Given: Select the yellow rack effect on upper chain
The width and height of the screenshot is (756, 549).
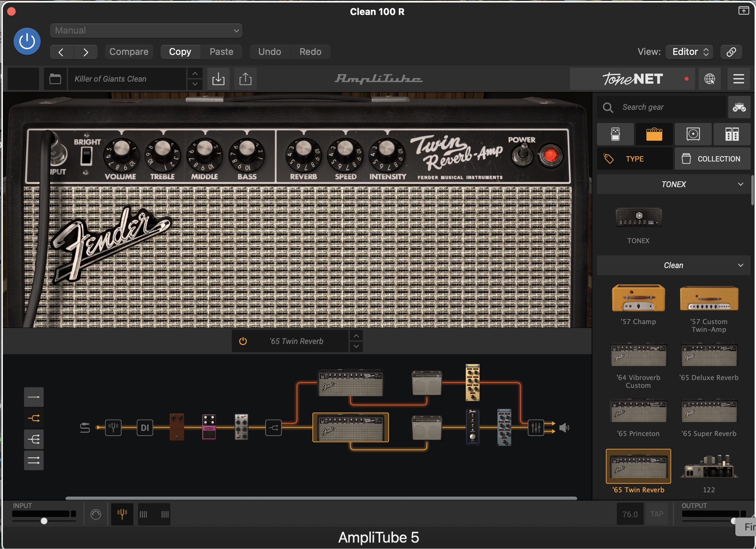Looking at the screenshot, I should pos(472,383).
